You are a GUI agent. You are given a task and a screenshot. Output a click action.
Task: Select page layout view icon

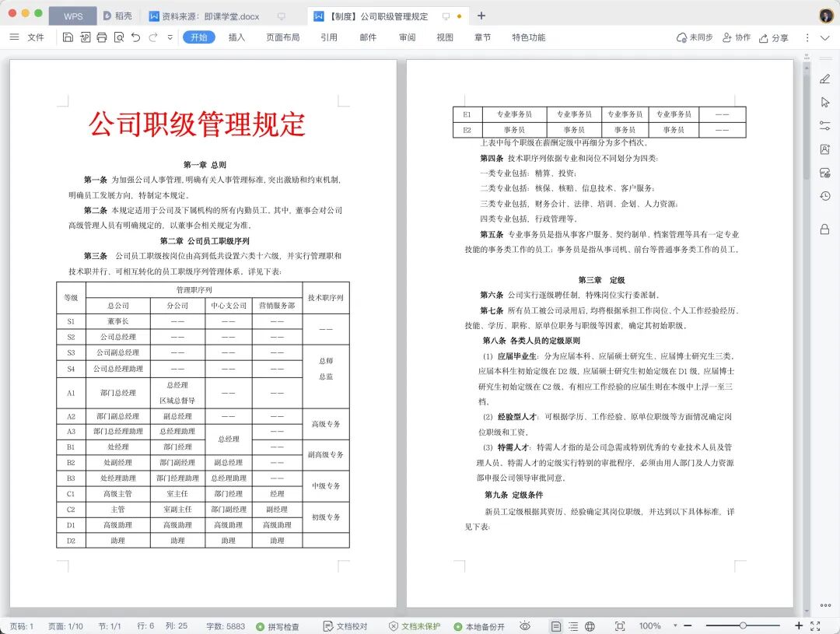(556, 626)
